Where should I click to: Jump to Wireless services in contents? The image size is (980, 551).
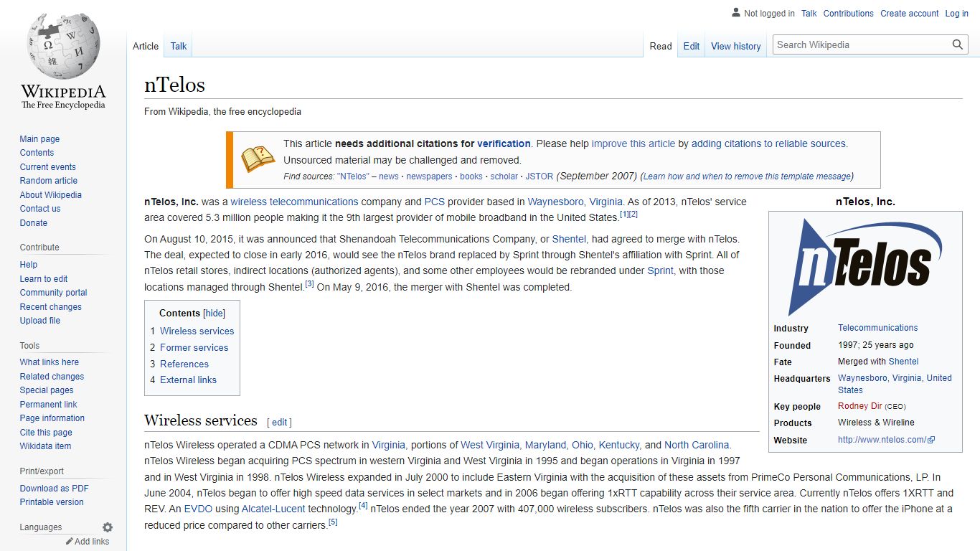(197, 331)
